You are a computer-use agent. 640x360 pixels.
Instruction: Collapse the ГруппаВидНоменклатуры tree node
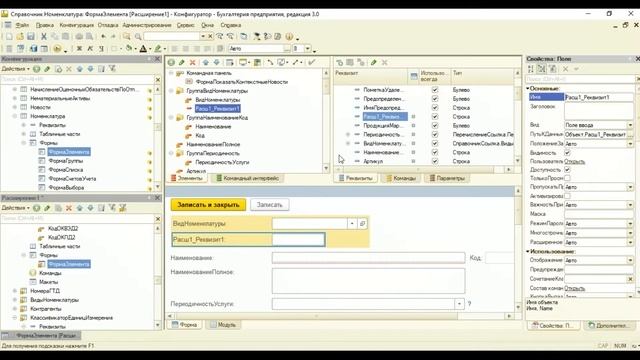171,91
